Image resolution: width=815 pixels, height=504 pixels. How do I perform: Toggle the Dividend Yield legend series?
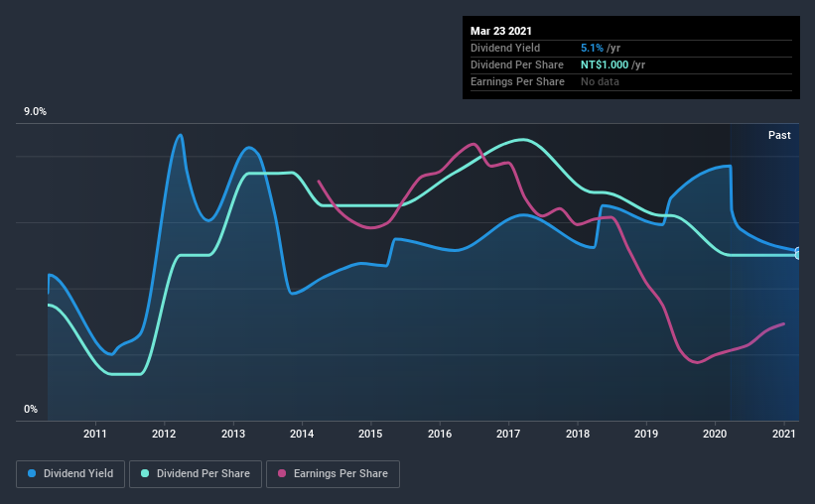70,474
